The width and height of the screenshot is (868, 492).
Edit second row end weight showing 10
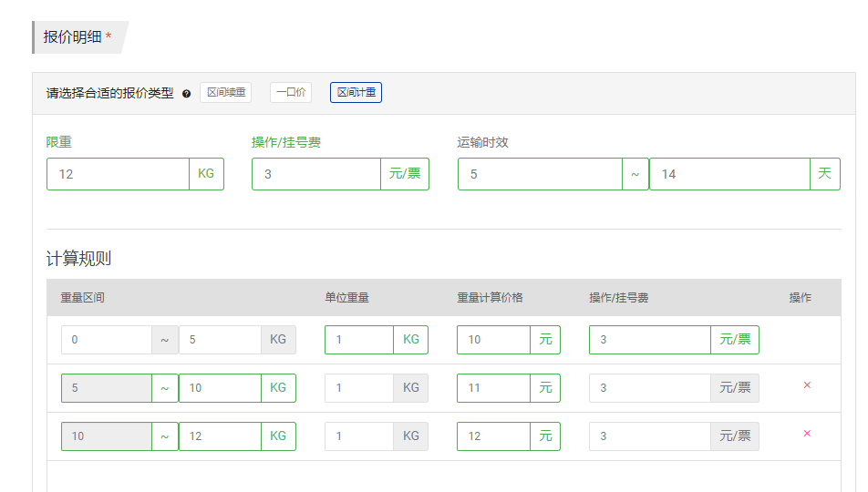pyautogui.click(x=220, y=388)
